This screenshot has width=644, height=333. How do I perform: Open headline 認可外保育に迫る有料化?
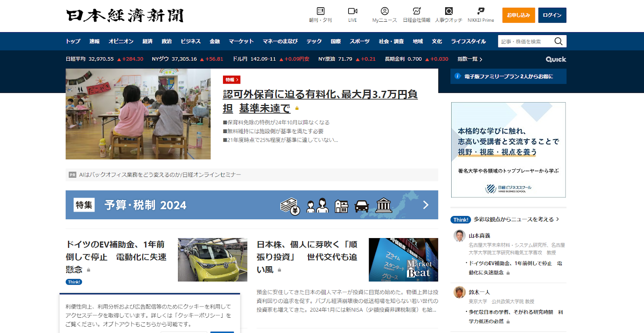[320, 101]
